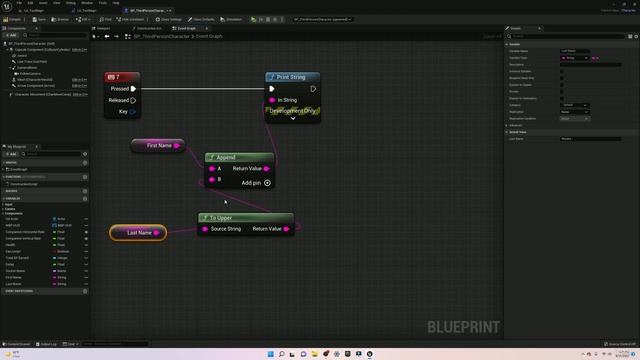Click the Pressed execution pin on 7 node
Screen dimensions: 640x360
click(x=133, y=89)
